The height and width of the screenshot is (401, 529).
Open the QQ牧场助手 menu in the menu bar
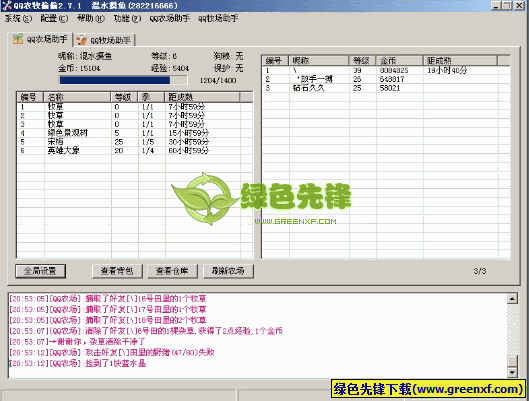tap(218, 18)
